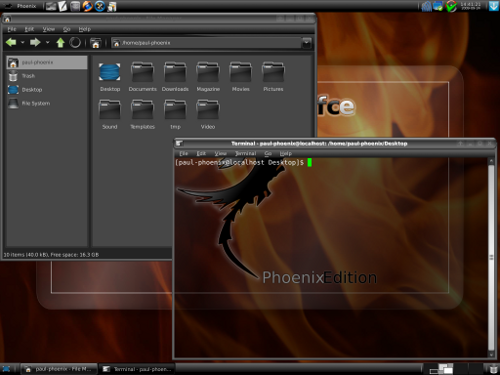Expand the back history dropdown arrow
Image resolution: width=500 pixels, height=375 pixels.
(x=22, y=42)
